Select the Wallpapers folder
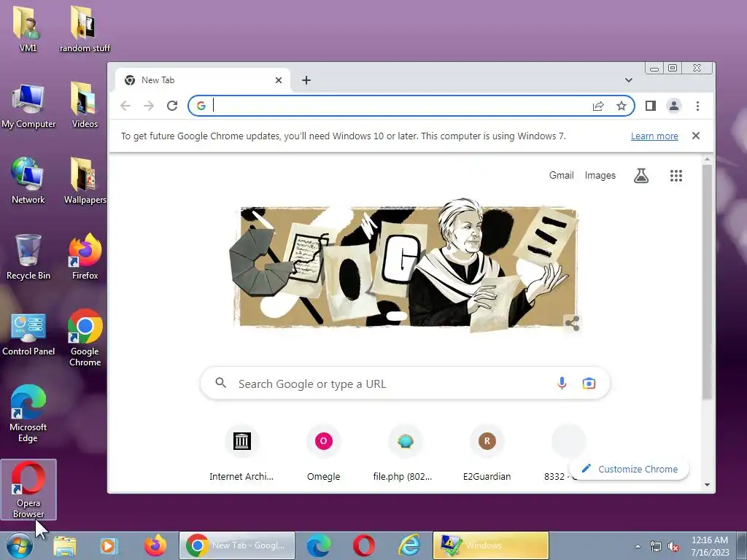The height and width of the screenshot is (560, 747). [x=85, y=181]
